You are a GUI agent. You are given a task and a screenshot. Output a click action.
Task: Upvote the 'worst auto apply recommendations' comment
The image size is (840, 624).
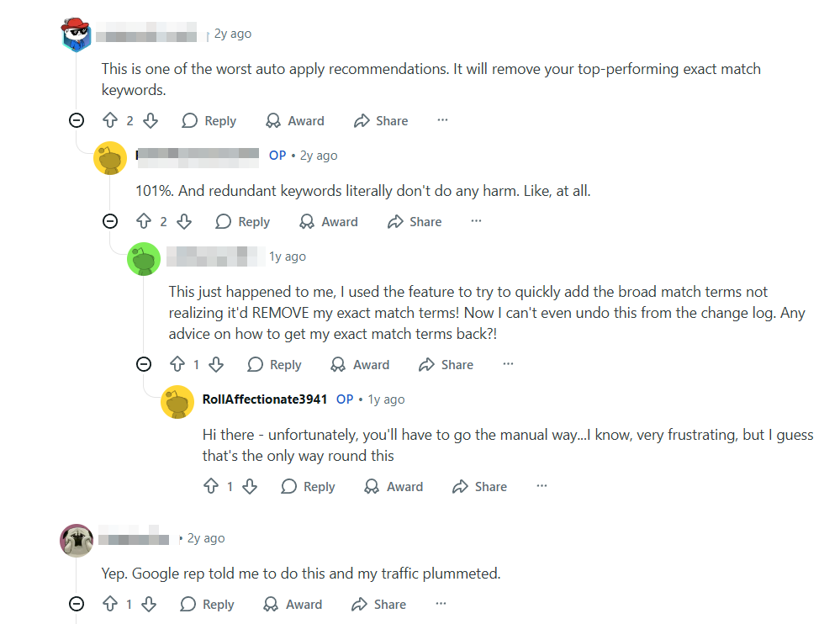(x=109, y=121)
